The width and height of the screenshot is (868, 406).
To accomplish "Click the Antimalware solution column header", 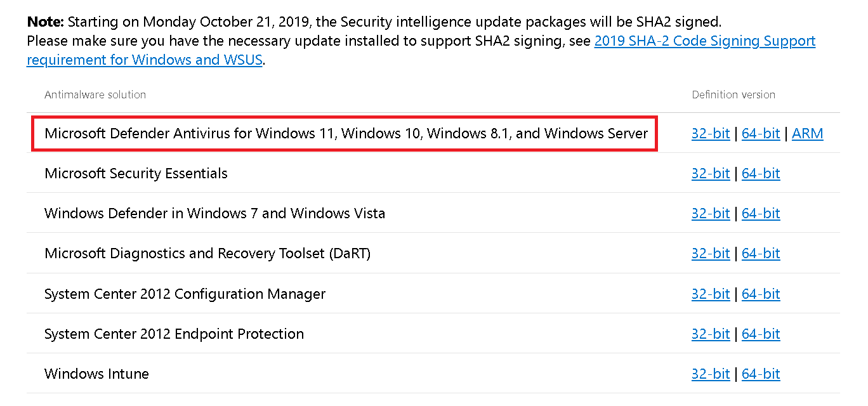I will pos(95,95).
